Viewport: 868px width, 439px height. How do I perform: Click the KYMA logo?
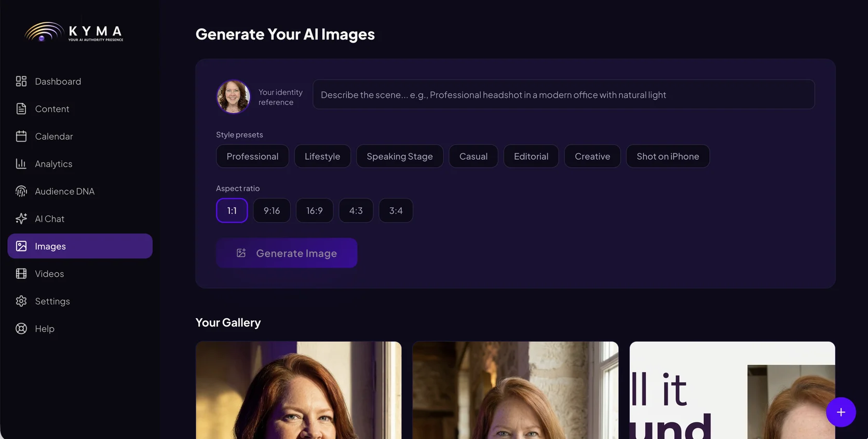point(74,32)
